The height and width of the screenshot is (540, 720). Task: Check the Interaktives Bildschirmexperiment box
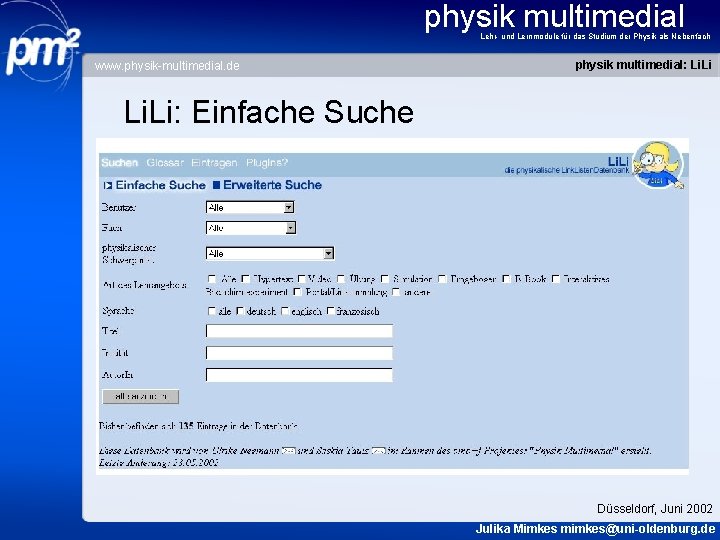click(x=556, y=279)
